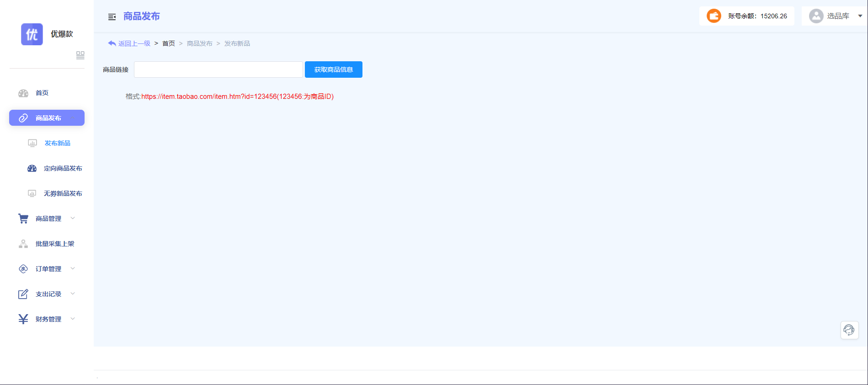Open the 无券新品发布 submenu item

63,193
